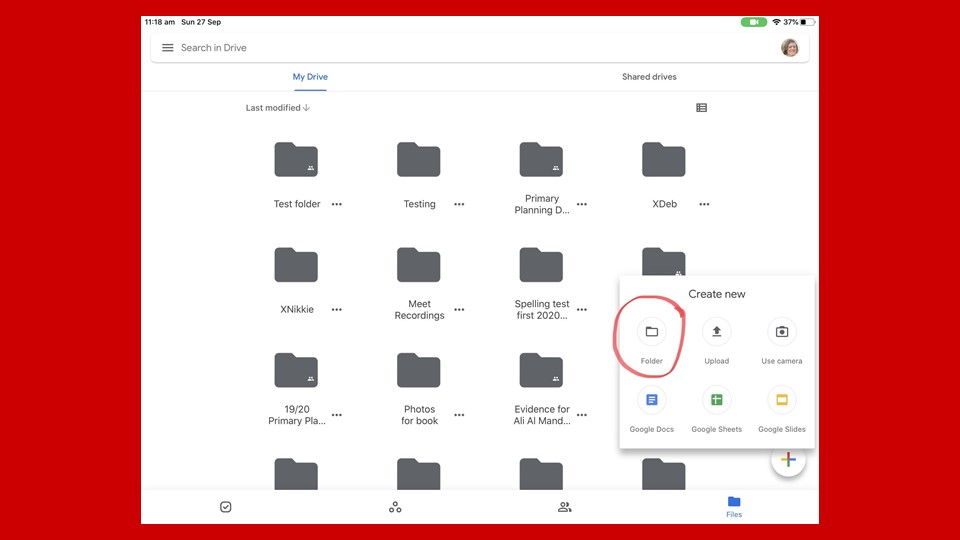Open the Shared bottom navigation tab

[564, 507]
